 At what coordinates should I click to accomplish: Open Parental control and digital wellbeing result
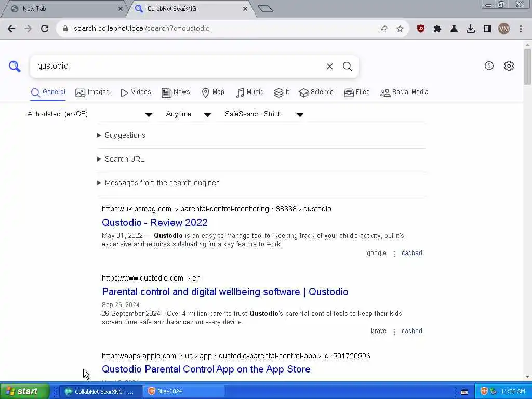(225, 292)
